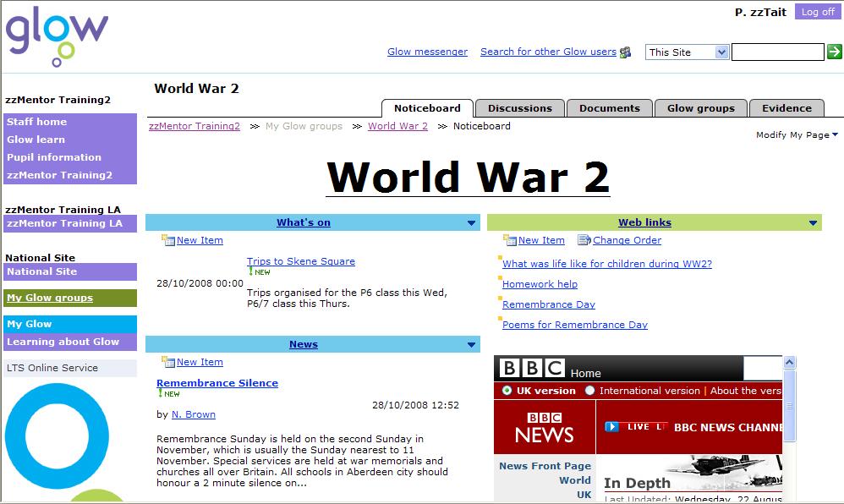Click World War 2 breadcrumb link

[x=397, y=126]
